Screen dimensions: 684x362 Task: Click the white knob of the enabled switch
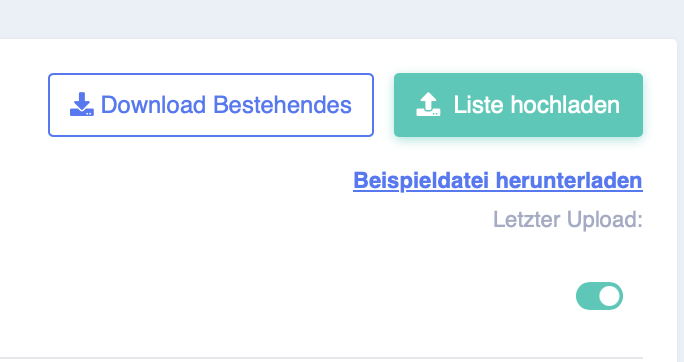(x=609, y=296)
